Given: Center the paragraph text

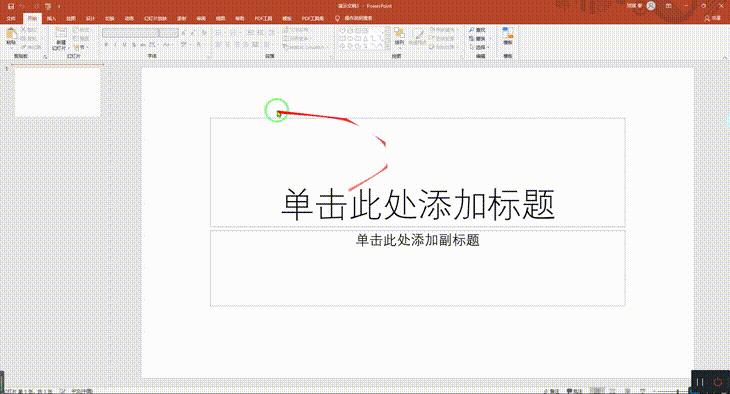Looking at the screenshot, I should pyautogui.click(x=227, y=45).
